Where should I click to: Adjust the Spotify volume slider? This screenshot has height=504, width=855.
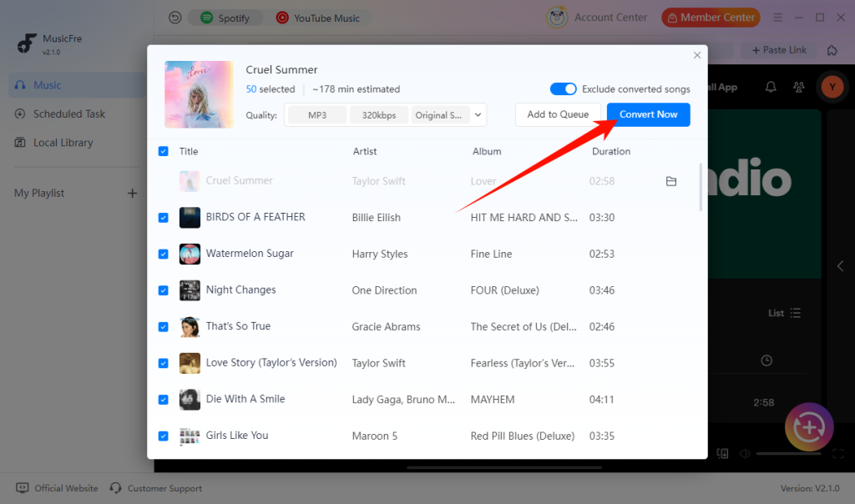pos(788,453)
